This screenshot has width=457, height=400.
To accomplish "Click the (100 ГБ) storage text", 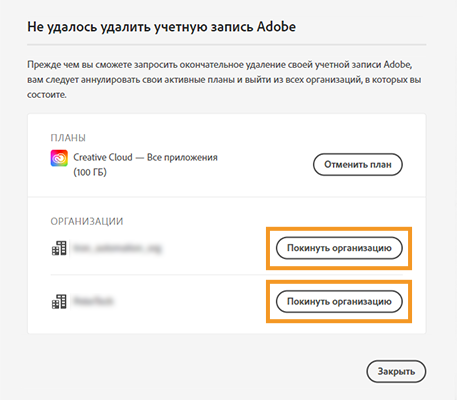I will tap(90, 172).
